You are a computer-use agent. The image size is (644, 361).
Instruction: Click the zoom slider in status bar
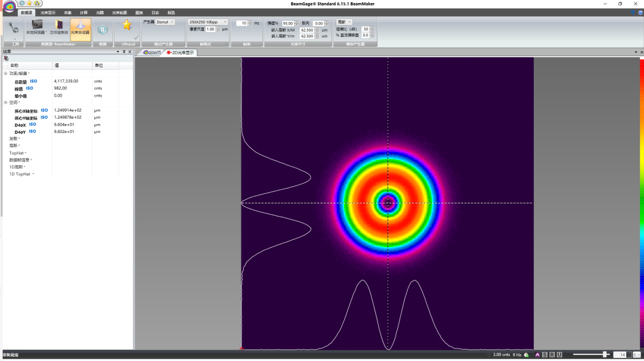[605, 354]
